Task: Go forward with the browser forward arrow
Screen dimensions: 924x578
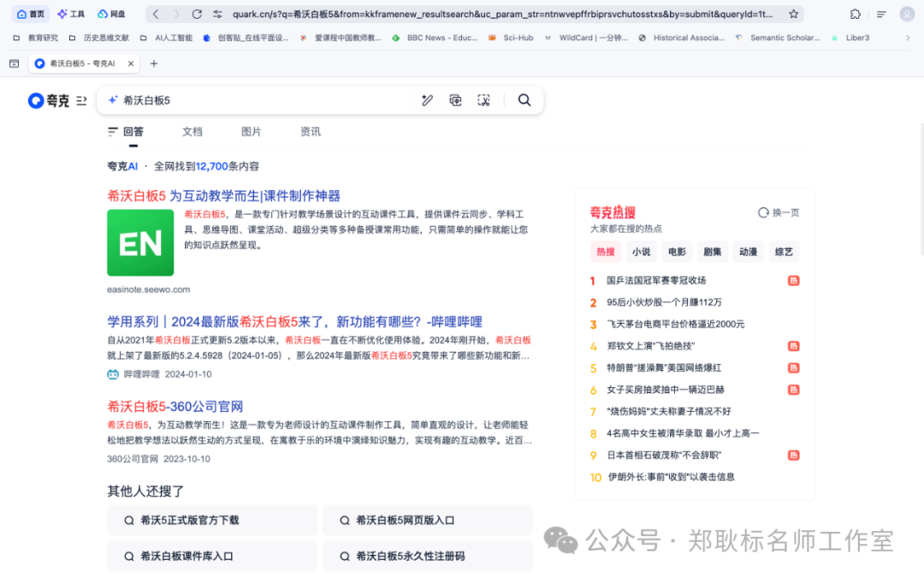Action: (176, 14)
